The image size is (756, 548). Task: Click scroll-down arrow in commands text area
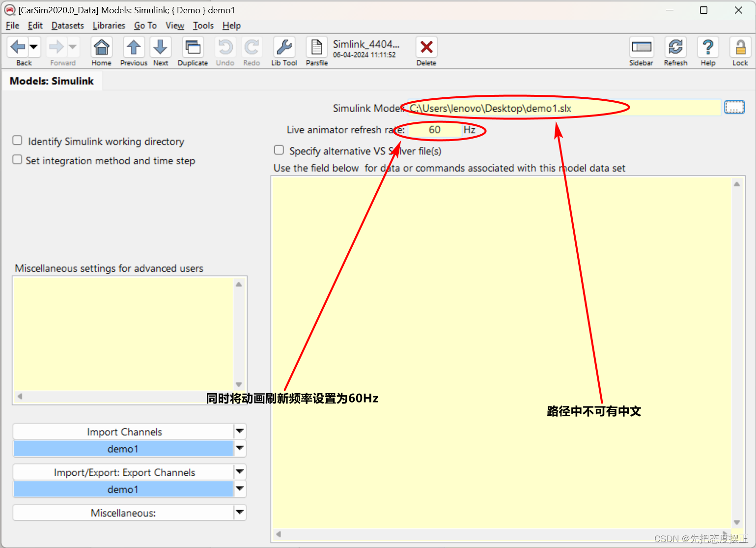point(737,522)
